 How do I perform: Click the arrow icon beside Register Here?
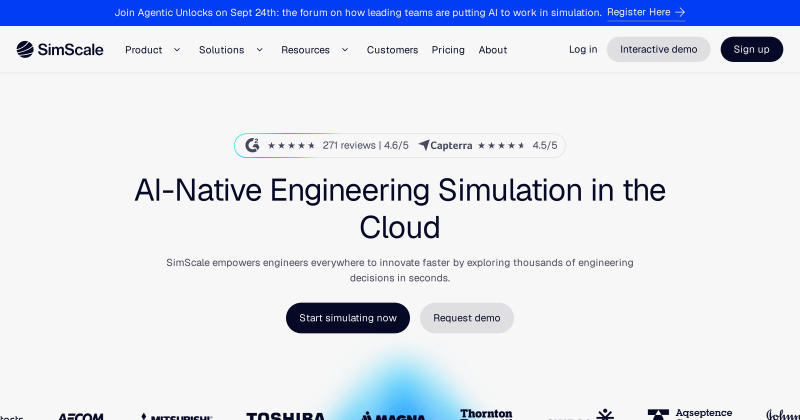tap(680, 12)
